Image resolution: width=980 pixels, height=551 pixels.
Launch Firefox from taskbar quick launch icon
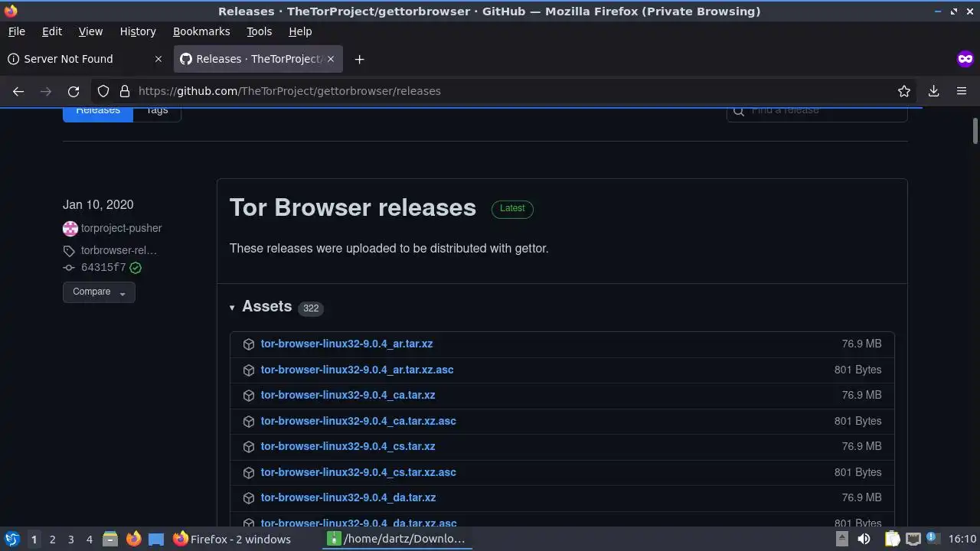tap(133, 539)
